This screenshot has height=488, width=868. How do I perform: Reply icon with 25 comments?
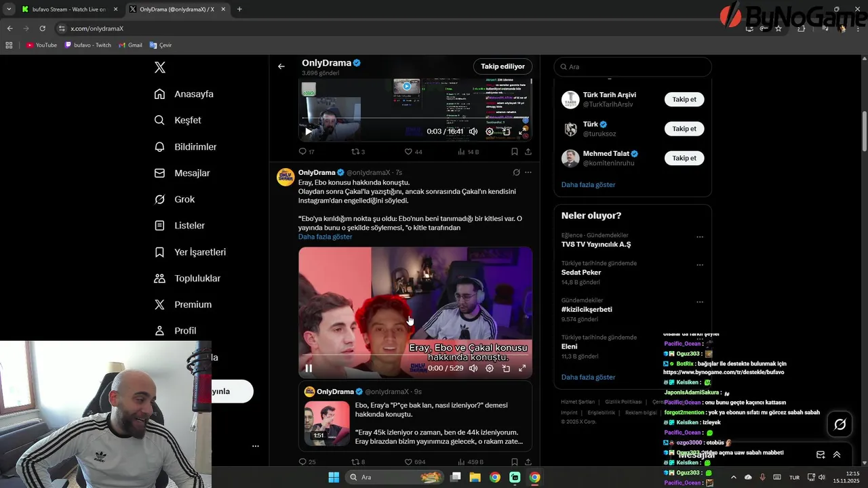[303, 462]
